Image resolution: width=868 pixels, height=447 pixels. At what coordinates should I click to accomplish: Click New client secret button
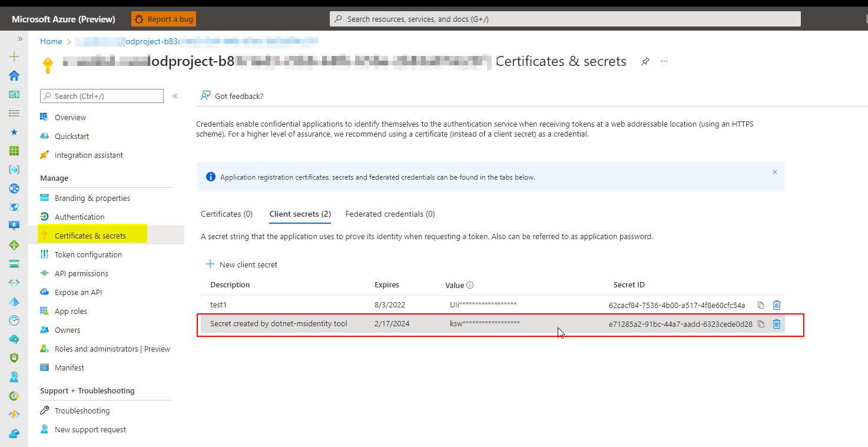241,264
